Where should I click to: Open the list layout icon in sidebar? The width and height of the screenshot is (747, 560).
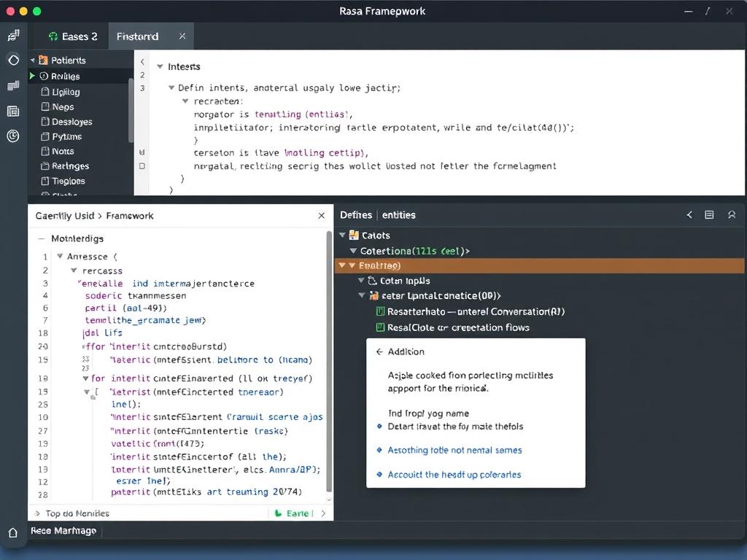[13, 112]
